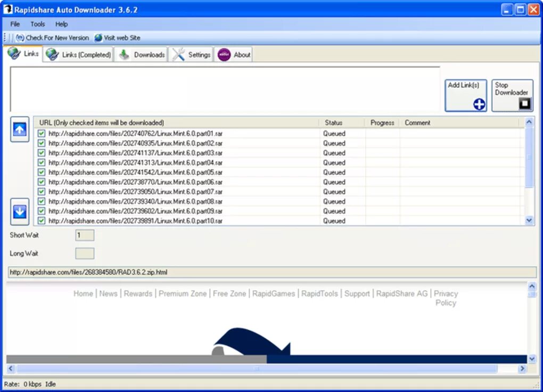543x392 pixels.
Task: Click the window resize grip in status bar
Action: coord(537,385)
